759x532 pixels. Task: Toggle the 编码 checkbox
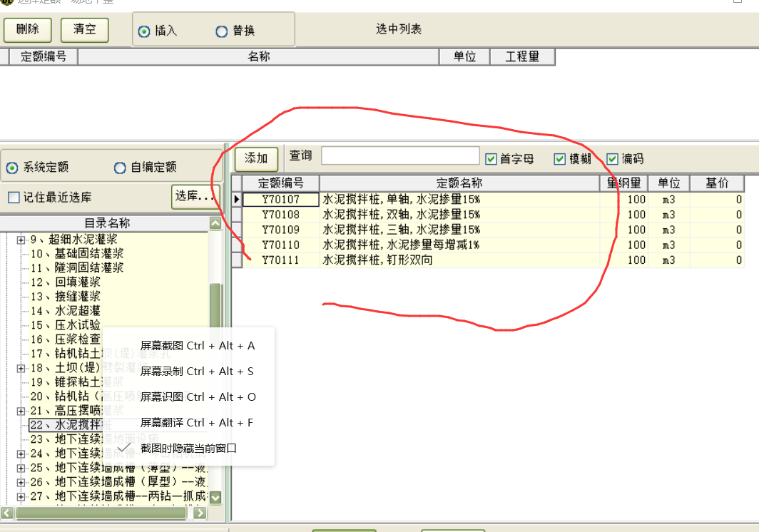[x=612, y=159]
